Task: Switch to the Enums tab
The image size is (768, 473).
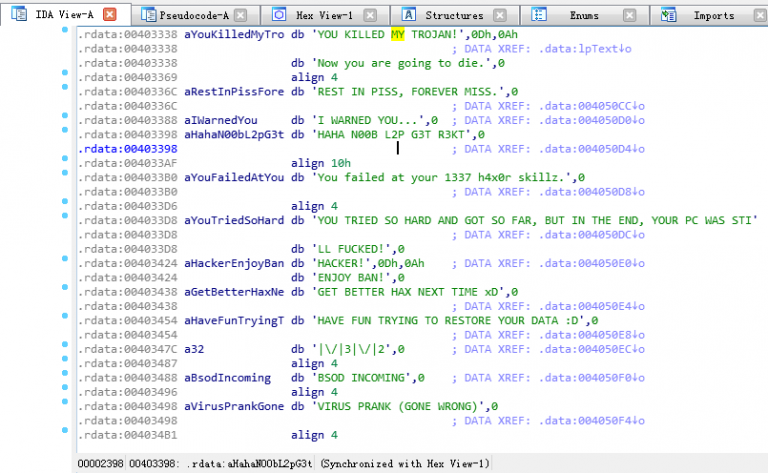Action: [x=586, y=15]
